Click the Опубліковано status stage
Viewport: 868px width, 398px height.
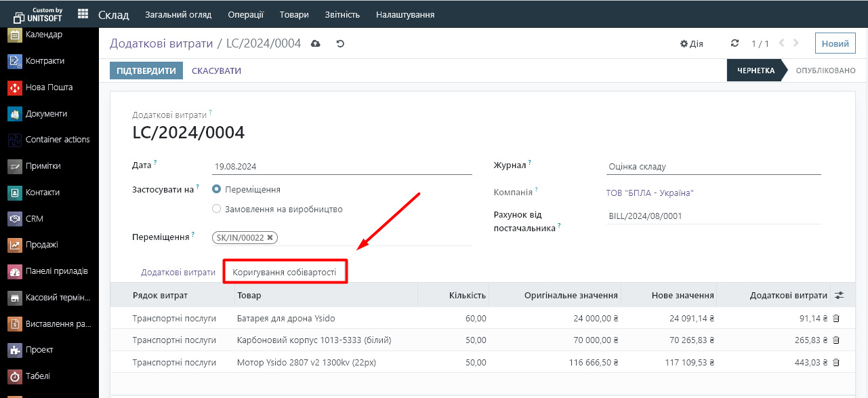click(825, 71)
